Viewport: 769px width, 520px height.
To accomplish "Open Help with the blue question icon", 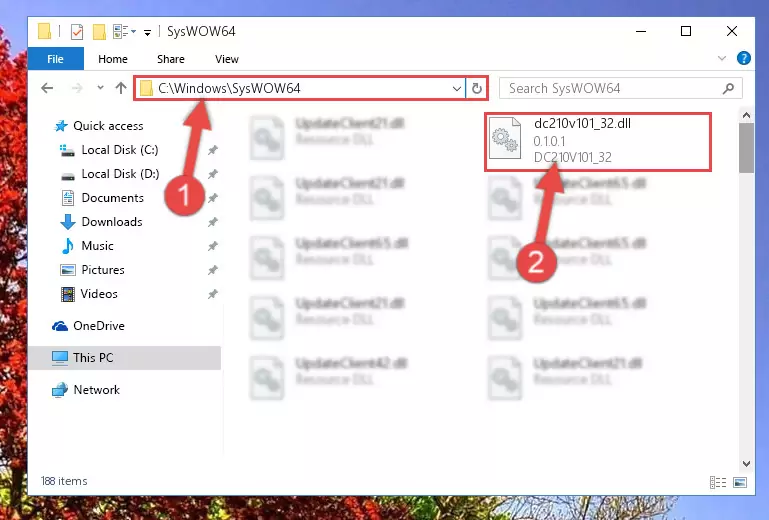I will pos(743,58).
